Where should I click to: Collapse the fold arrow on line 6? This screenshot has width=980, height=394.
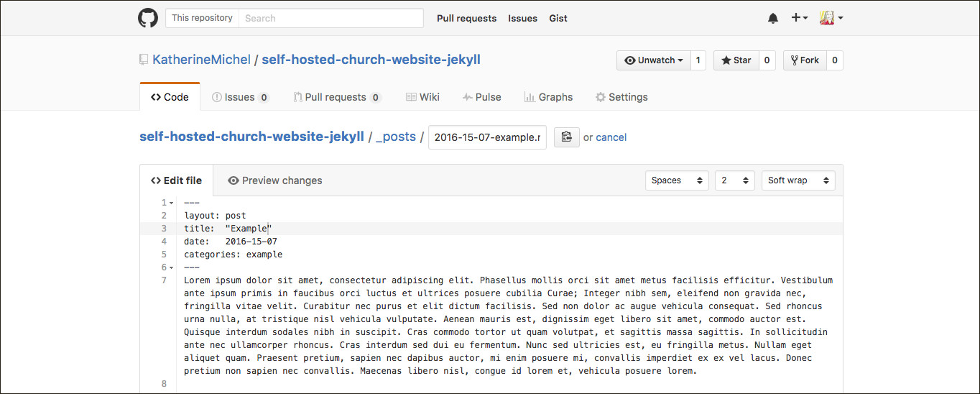[x=171, y=268]
